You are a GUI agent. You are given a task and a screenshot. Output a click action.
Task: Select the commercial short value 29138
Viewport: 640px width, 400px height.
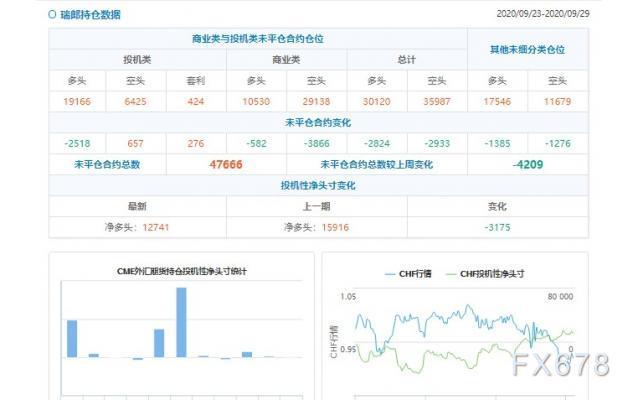(316, 102)
